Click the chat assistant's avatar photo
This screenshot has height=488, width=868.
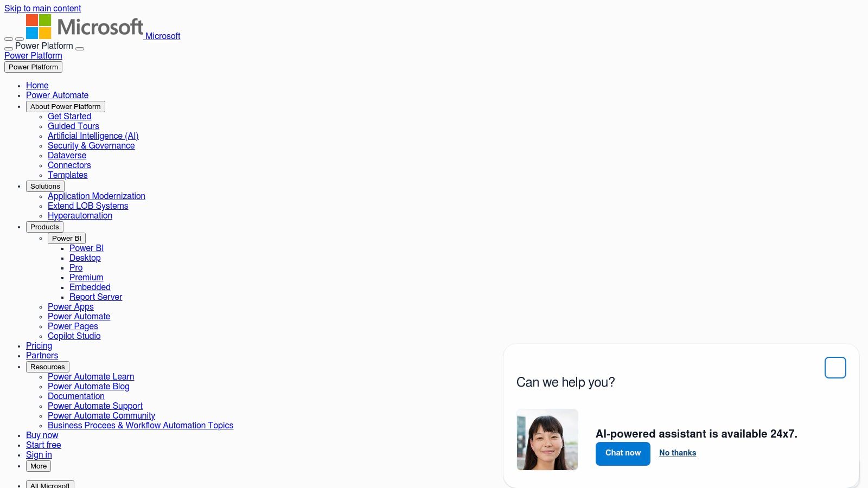(547, 440)
